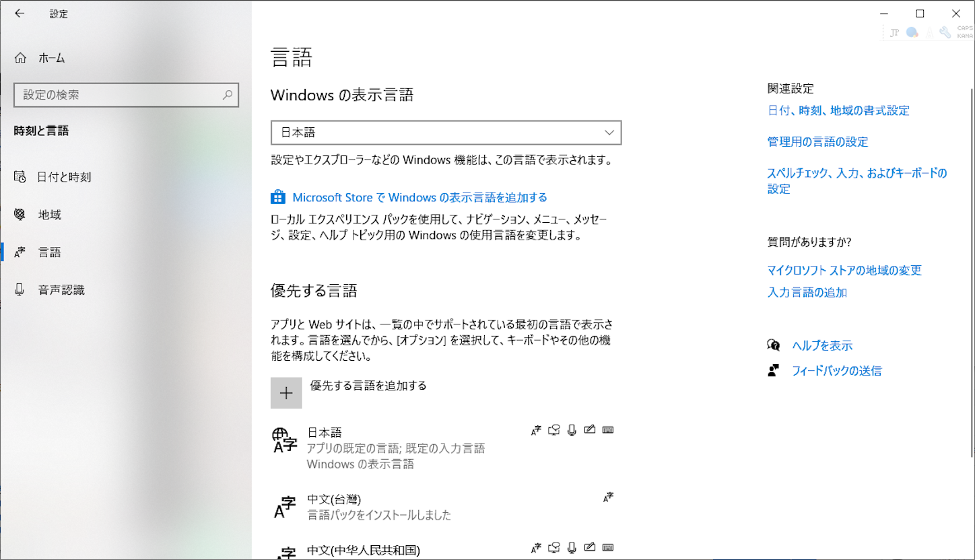The height and width of the screenshot is (560, 975).
Task: Open the Windows 表示言語 dropdown showing 日本語
Action: 446,133
